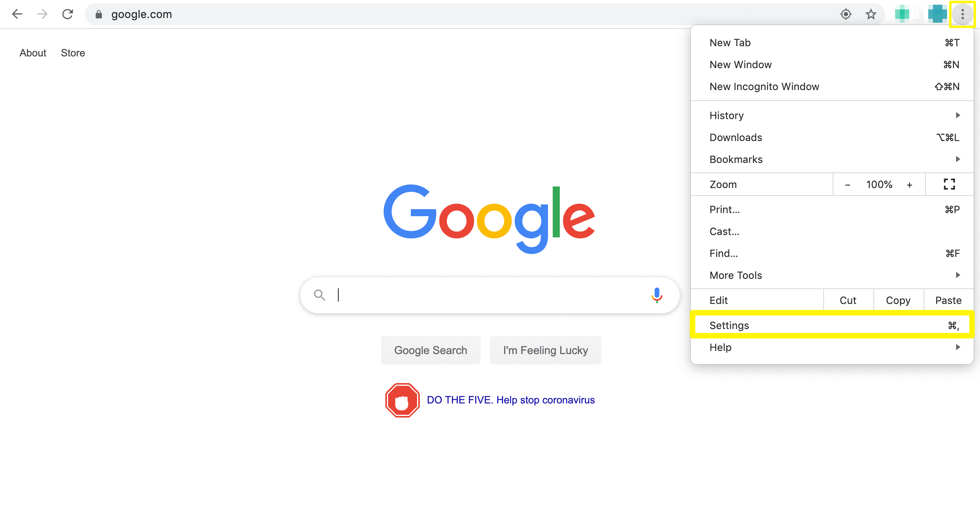This screenshot has height=528, width=980.
Task: Increase zoom with the plus button
Action: 909,184
